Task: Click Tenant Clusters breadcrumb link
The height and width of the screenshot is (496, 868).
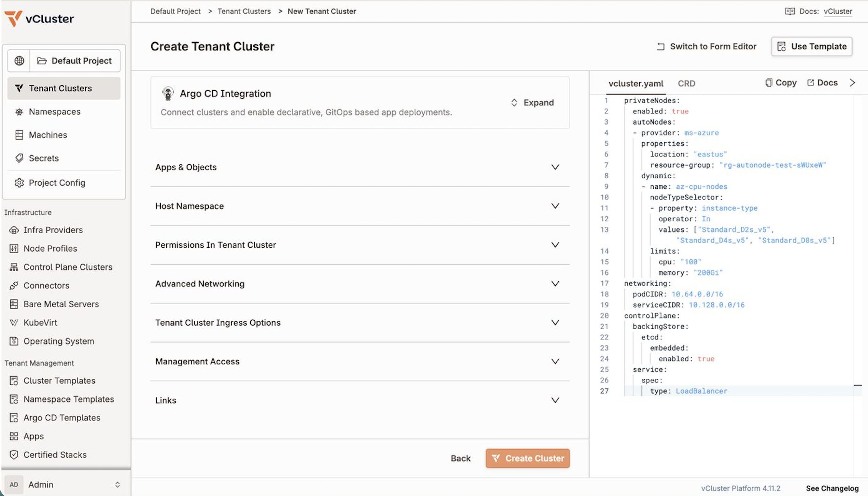Action: pos(244,11)
